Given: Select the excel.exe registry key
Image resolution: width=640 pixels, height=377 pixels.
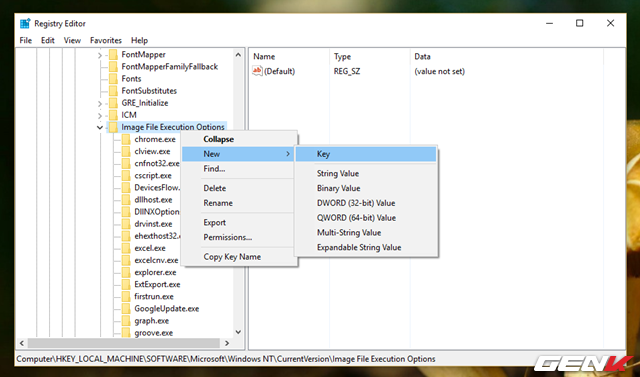Looking at the screenshot, I should click(x=150, y=248).
